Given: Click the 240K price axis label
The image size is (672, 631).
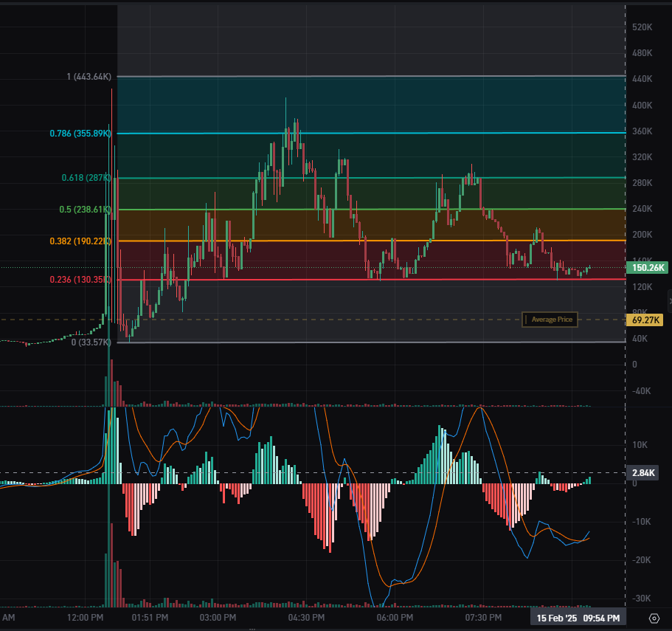Looking at the screenshot, I should point(642,209).
